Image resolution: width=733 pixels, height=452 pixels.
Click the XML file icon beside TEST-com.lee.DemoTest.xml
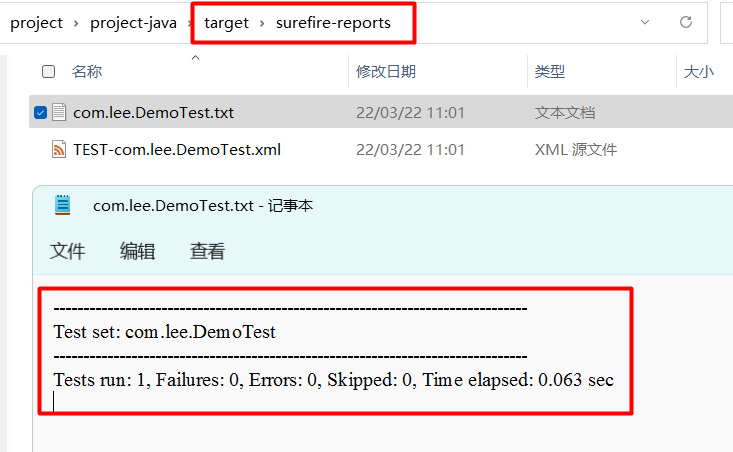coord(59,150)
